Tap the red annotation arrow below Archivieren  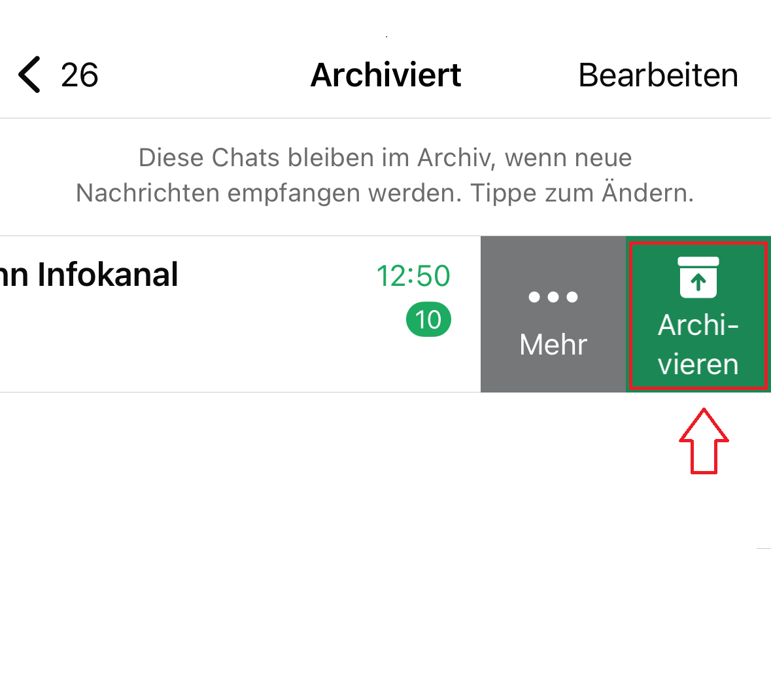click(x=704, y=441)
